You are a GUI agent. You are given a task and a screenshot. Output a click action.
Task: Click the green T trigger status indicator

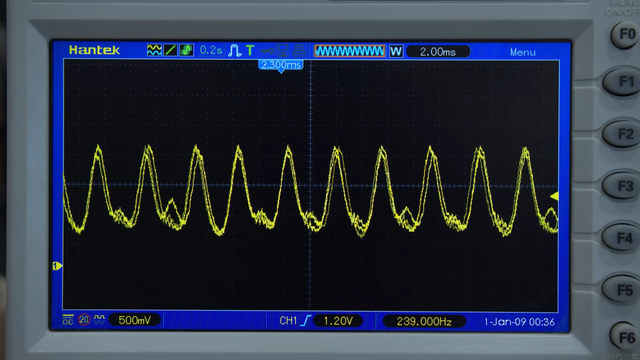[250, 50]
